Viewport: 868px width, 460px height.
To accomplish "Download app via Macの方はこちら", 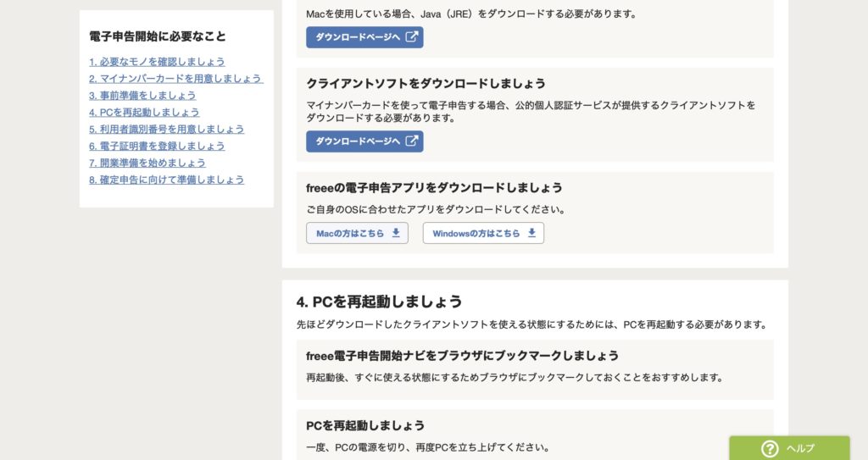I will point(357,233).
